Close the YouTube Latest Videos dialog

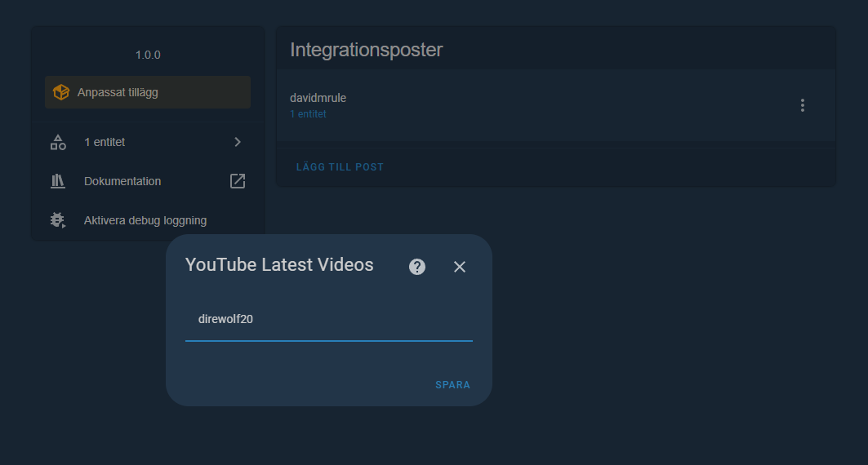(460, 267)
